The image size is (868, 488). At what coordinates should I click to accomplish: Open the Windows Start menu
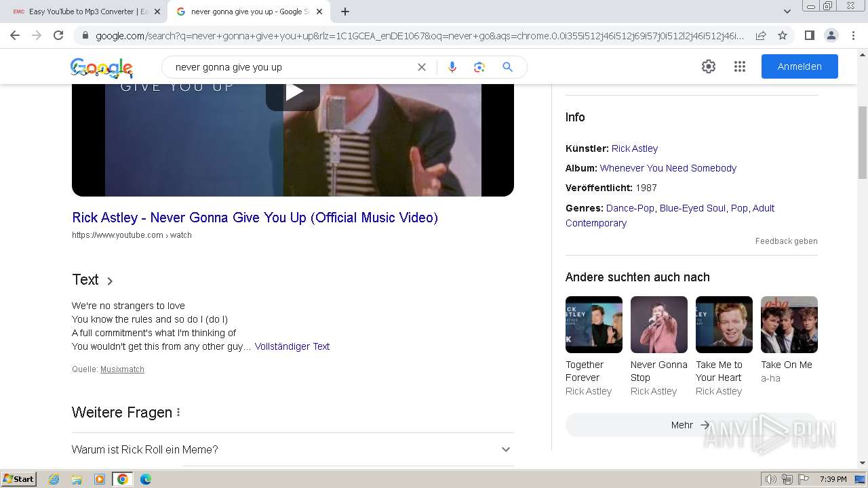[x=18, y=479]
